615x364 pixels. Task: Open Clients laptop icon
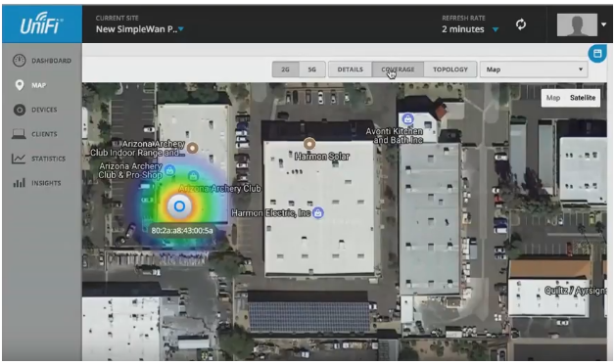(x=19, y=134)
